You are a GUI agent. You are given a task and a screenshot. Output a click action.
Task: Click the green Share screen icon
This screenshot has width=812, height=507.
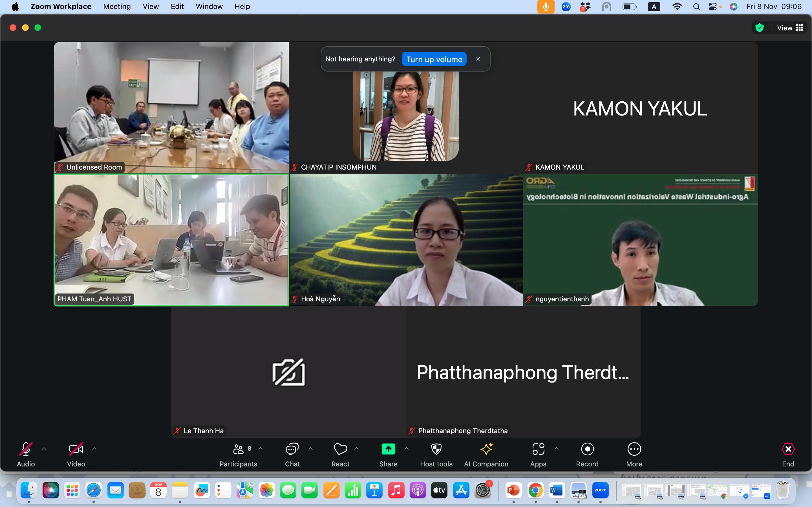tap(388, 449)
